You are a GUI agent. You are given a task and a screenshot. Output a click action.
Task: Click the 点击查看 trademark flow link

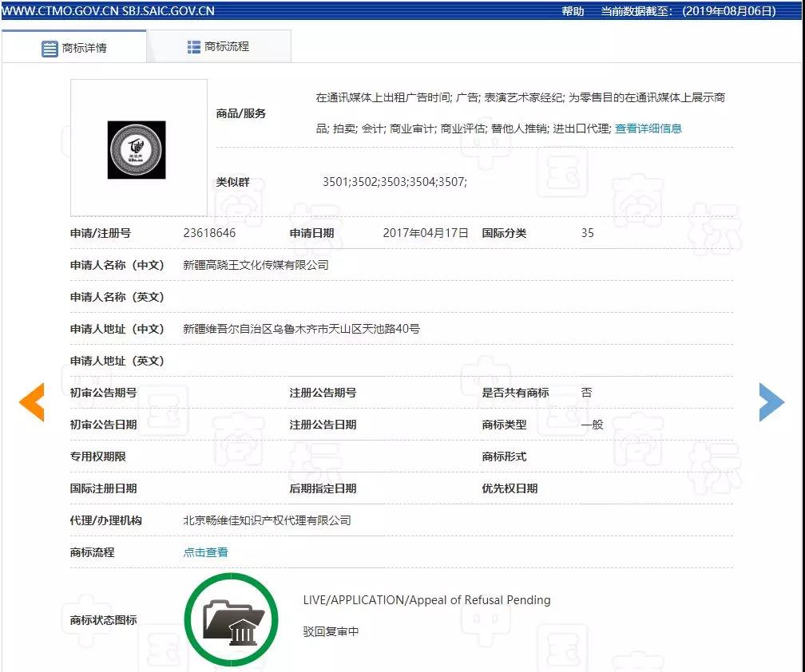(205, 551)
